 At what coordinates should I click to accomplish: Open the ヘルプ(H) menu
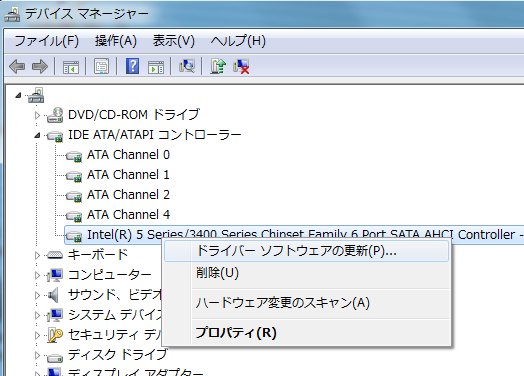pyautogui.click(x=238, y=41)
